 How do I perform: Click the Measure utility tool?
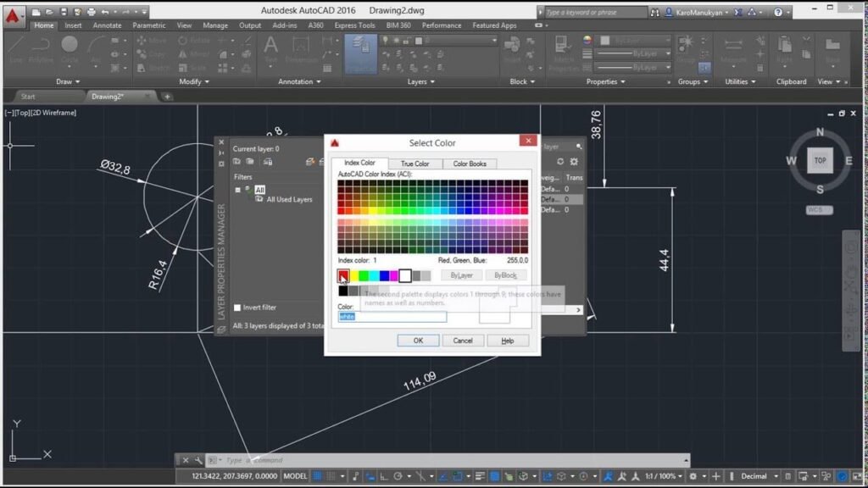(733, 50)
